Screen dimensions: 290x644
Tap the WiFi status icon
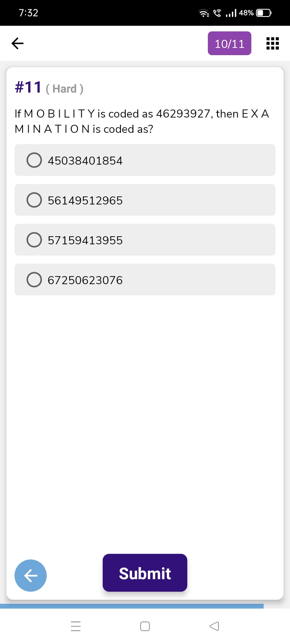point(204,13)
